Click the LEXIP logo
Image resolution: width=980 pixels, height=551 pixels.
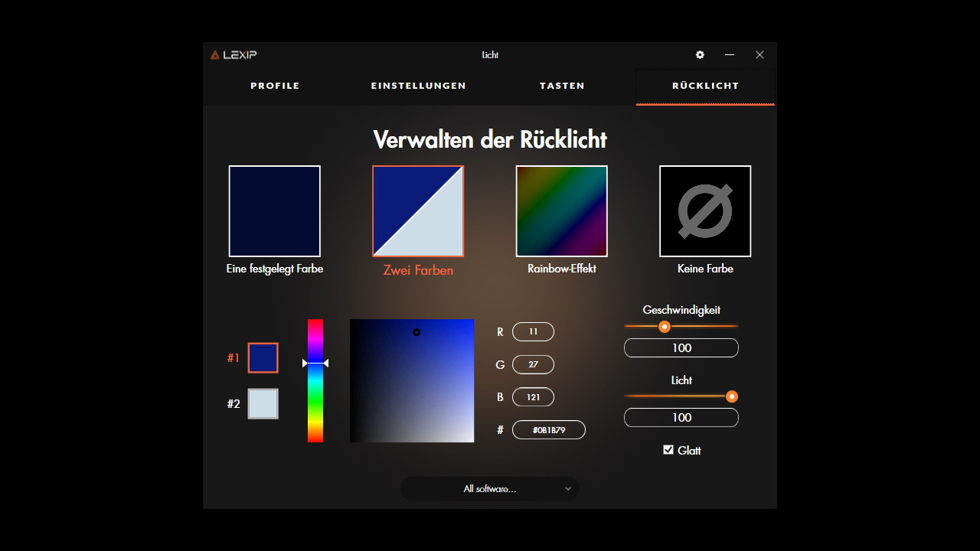(x=234, y=55)
